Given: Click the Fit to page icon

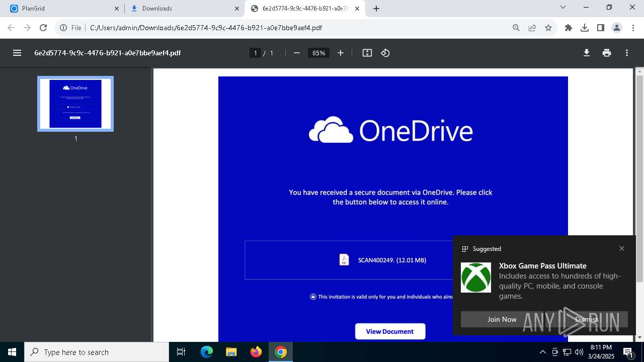Looking at the screenshot, I should (x=367, y=53).
